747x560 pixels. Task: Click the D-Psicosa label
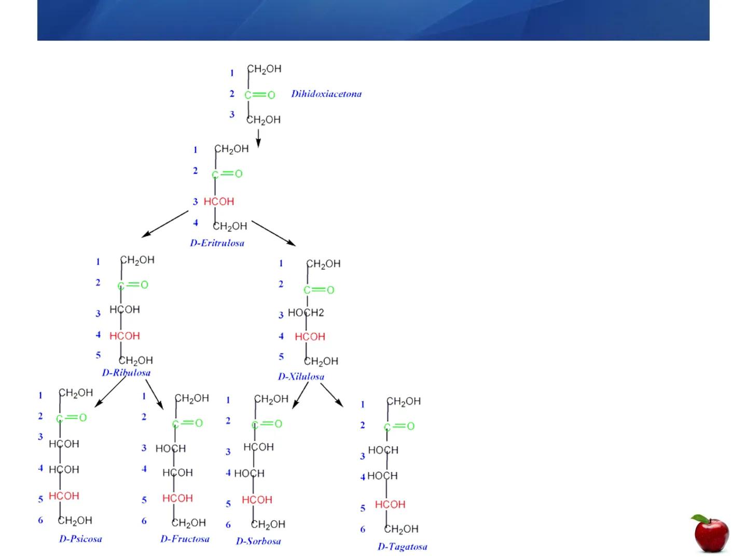coord(80,539)
